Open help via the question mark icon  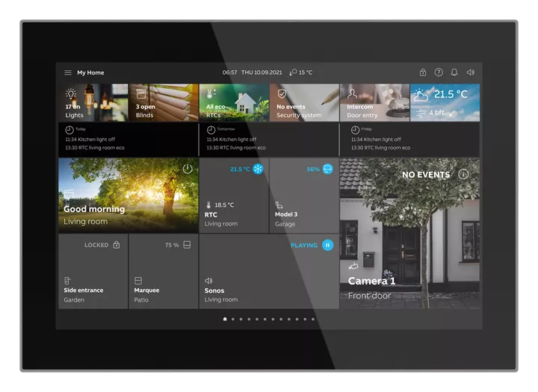coord(439,72)
